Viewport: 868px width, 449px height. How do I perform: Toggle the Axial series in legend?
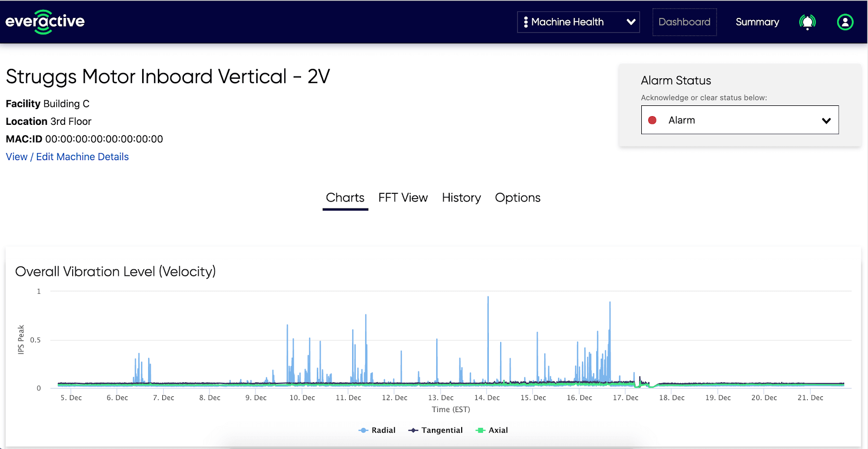[492, 430]
